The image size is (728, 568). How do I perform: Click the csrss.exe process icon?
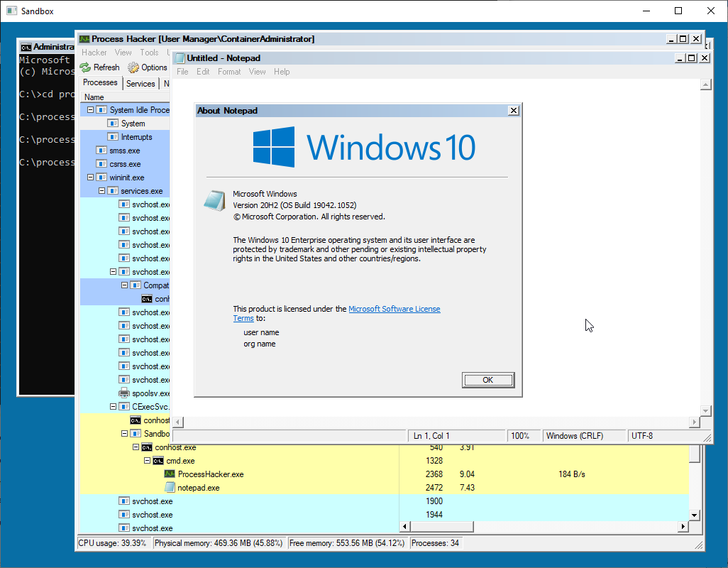(101, 164)
